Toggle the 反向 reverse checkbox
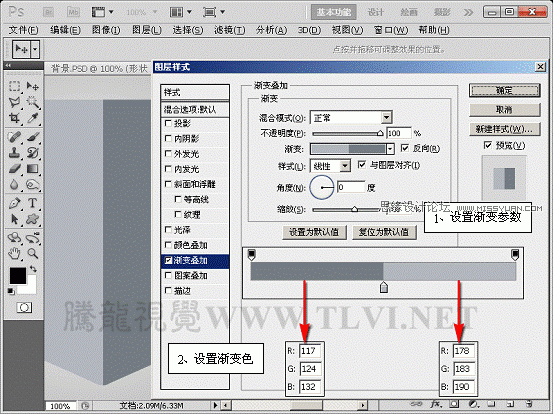This screenshot has height=414, width=553. 405,148
